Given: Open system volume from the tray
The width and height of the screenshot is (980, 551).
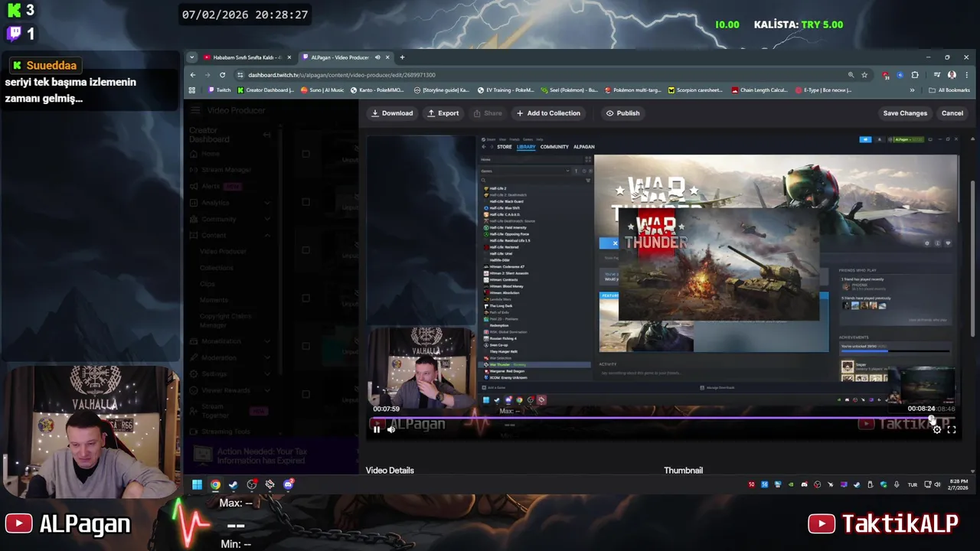Looking at the screenshot, I should (937, 484).
